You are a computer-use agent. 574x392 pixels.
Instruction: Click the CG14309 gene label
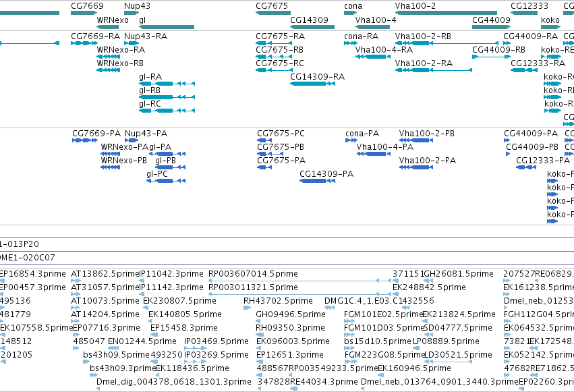coord(309,20)
